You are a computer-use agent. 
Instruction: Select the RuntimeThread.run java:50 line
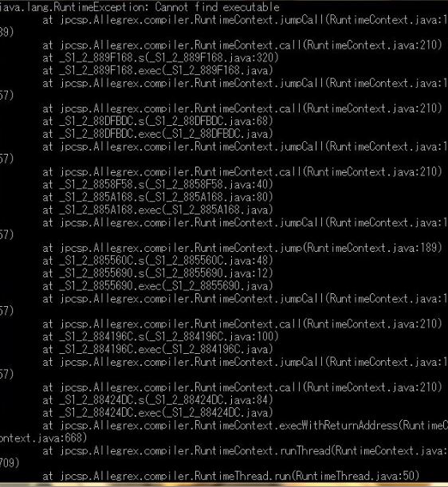click(231, 476)
